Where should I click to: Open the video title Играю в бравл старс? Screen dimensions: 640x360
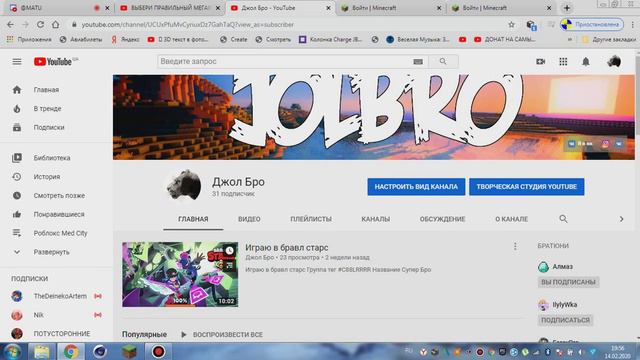(x=287, y=248)
